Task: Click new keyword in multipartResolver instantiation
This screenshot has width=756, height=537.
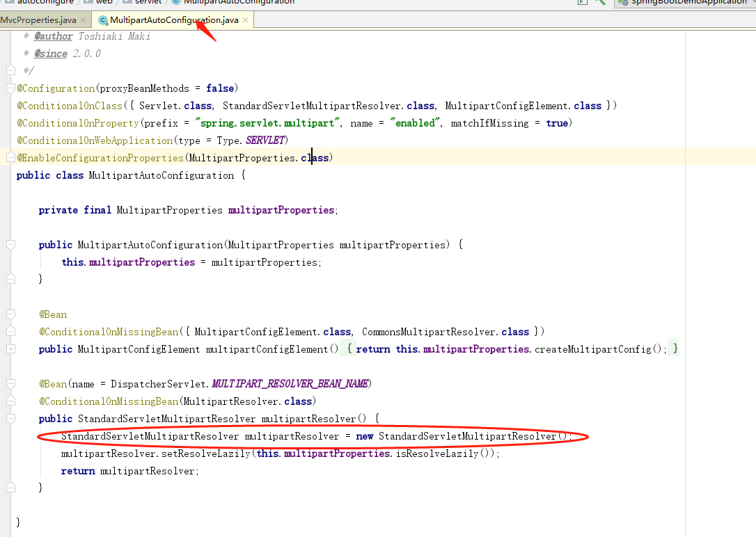Action: pyautogui.click(x=365, y=436)
